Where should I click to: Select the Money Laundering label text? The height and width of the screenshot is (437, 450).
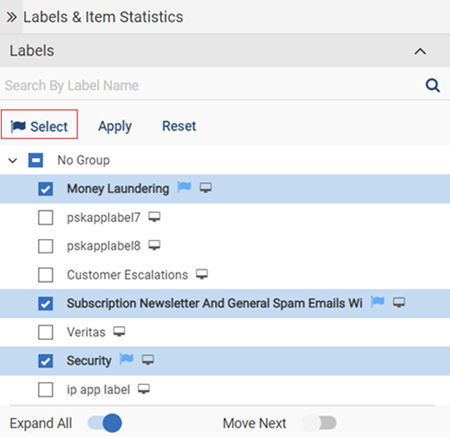point(118,189)
